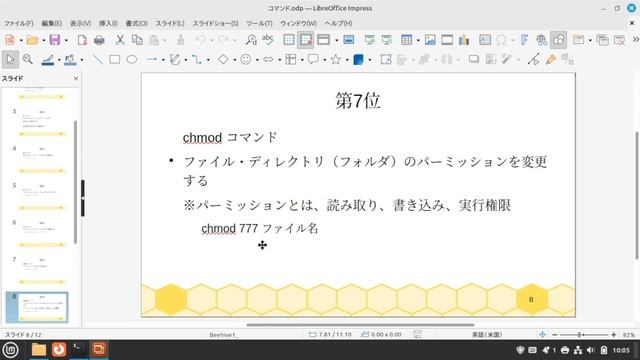This screenshot has height=360, width=640.
Task: Toggle Show Draw Functions icon
Action: pyautogui.click(x=558, y=40)
